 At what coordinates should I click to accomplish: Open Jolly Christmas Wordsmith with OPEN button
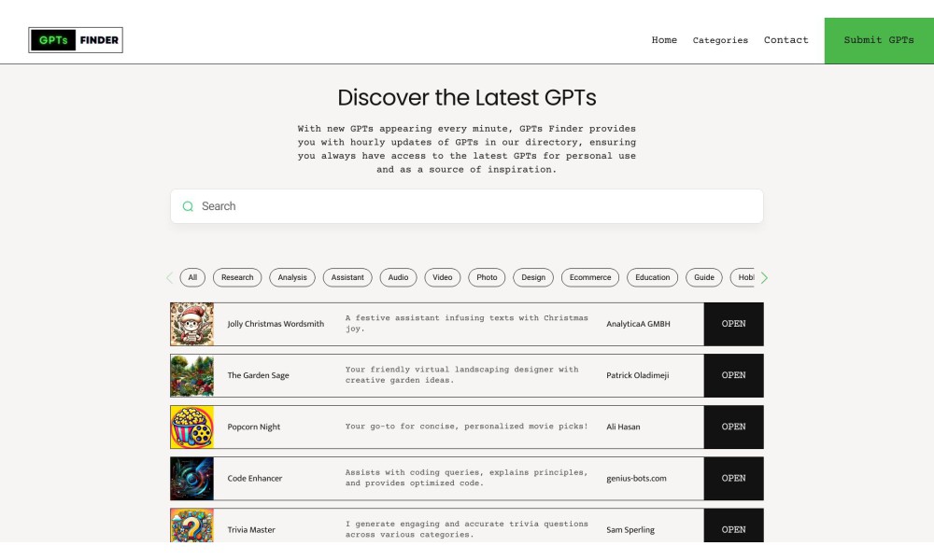734,324
